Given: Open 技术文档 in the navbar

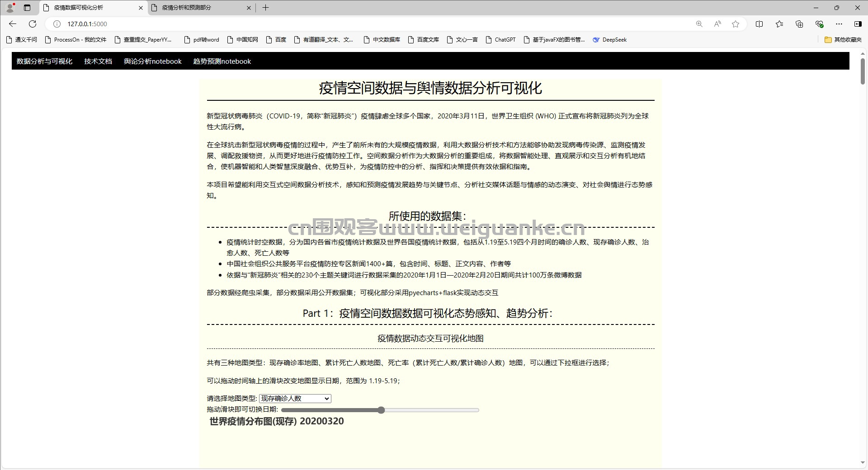Looking at the screenshot, I should (98, 61).
